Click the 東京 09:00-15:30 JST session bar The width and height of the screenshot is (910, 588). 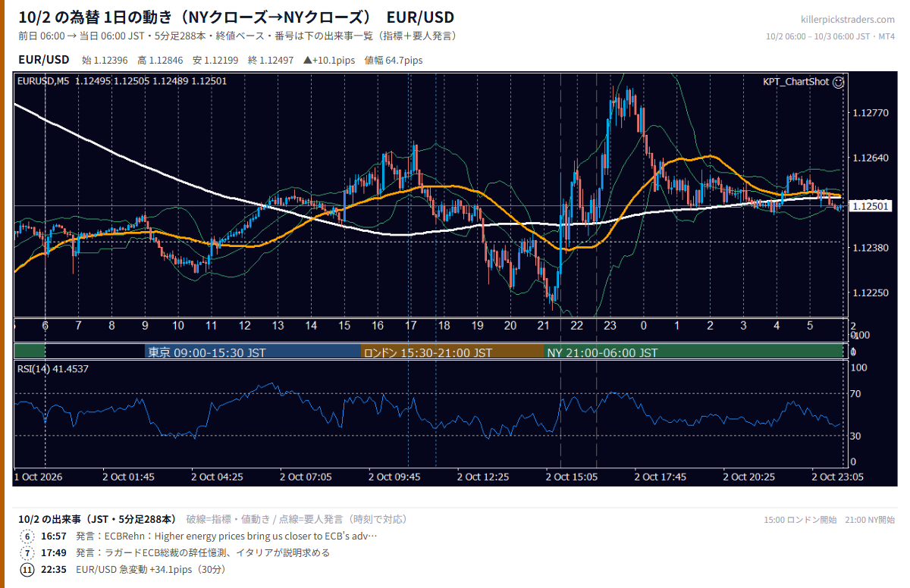pyautogui.click(x=253, y=352)
